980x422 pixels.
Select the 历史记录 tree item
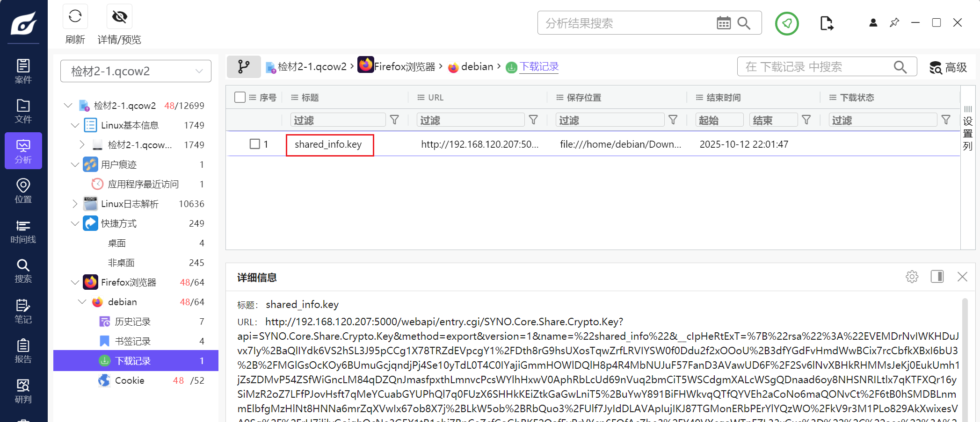[132, 322]
